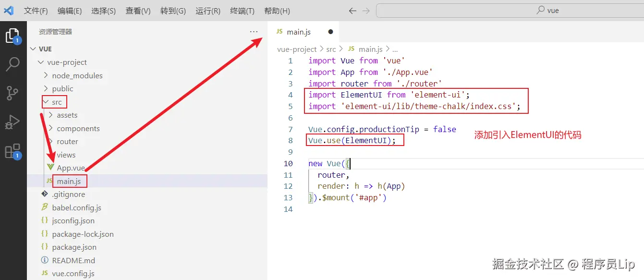Viewport: 644px width, 280px height.
Task: Open jsconfig.json file
Action: click(73, 221)
